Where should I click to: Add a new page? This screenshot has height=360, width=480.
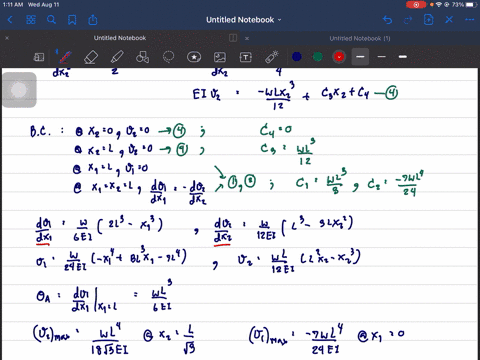428,20
